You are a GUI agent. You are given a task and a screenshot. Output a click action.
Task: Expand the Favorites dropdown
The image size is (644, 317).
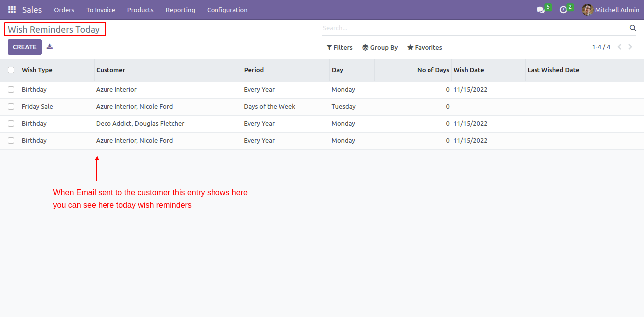(425, 48)
